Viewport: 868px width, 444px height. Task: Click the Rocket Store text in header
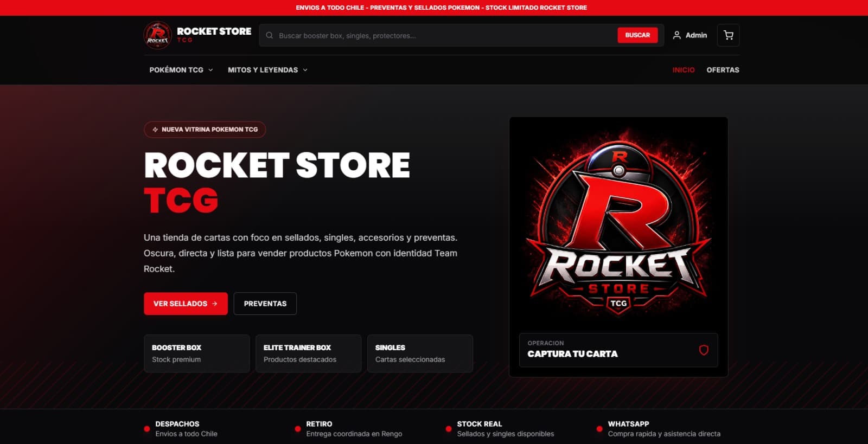pyautogui.click(x=214, y=31)
